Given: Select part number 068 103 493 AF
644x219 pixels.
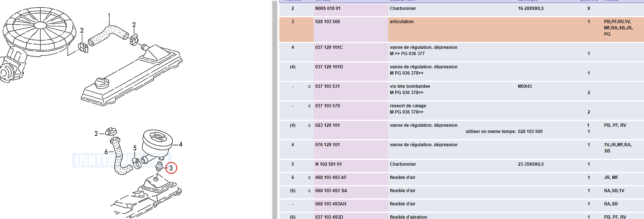Looking at the screenshot, I should (331, 177).
